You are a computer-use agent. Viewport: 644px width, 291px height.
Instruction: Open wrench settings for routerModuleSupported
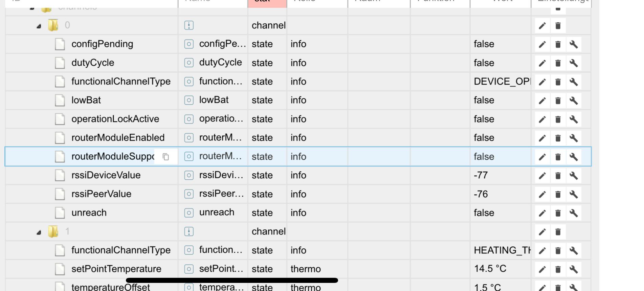(574, 157)
